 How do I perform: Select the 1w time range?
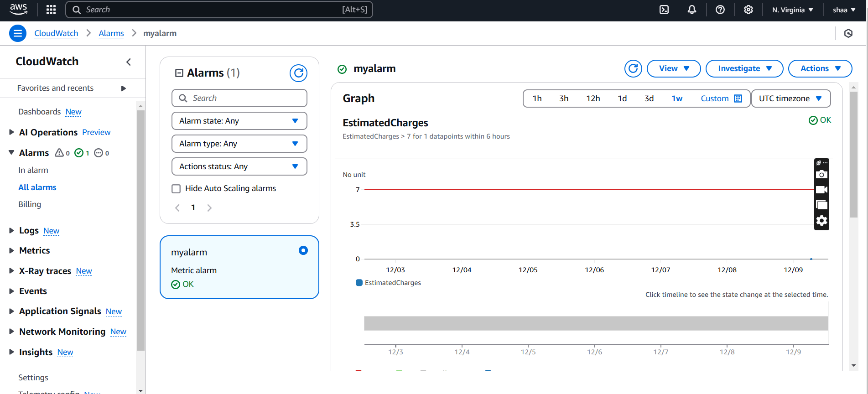pos(677,98)
